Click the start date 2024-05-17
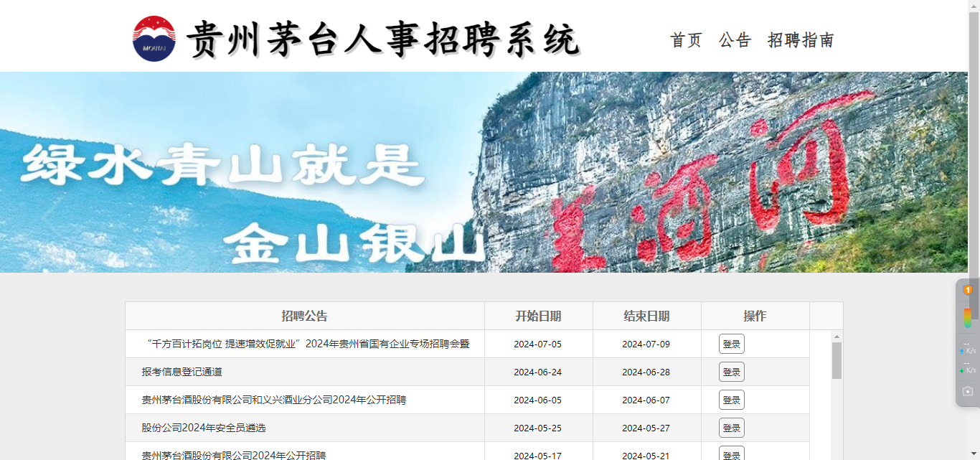 coord(538,455)
